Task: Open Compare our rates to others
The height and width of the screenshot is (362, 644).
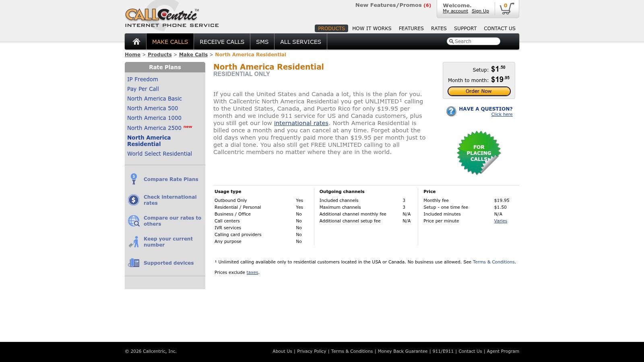Action: [172, 221]
